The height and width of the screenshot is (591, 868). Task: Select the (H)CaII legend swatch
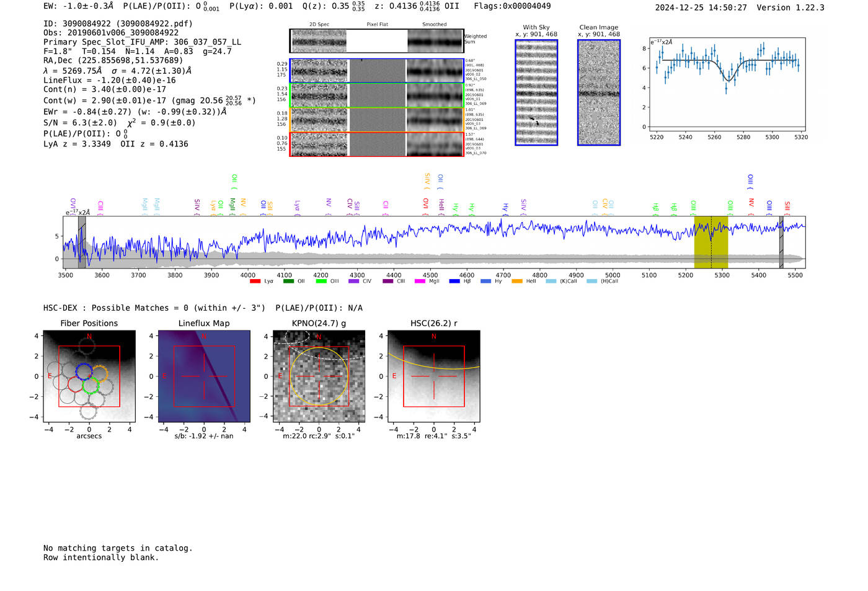coord(591,282)
